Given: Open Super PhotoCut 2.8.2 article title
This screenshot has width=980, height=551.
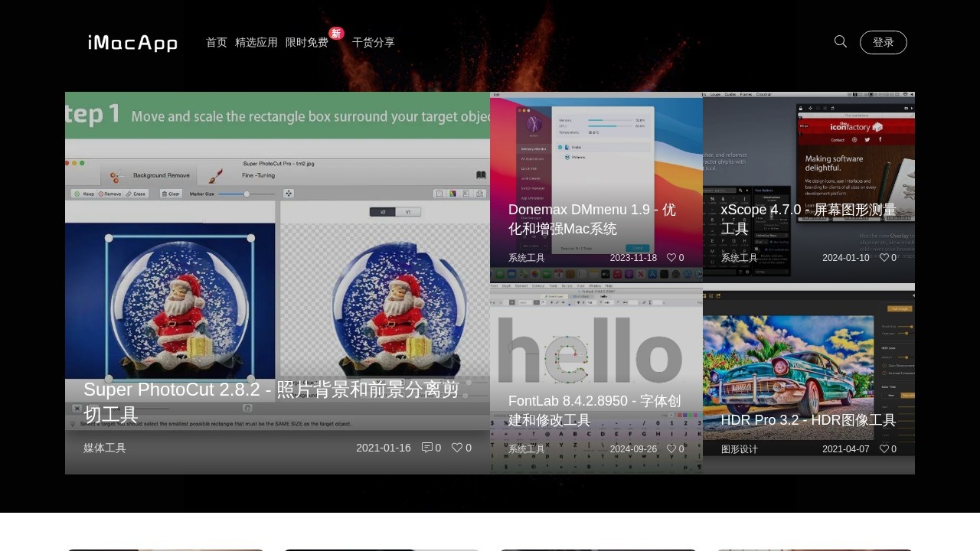Looking at the screenshot, I should pos(271,402).
